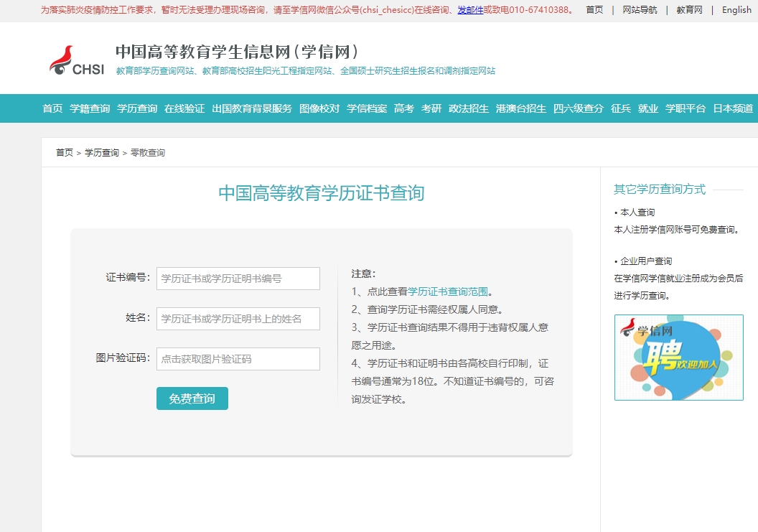Open 就业 navigation item
The image size is (758, 532).
point(647,108)
